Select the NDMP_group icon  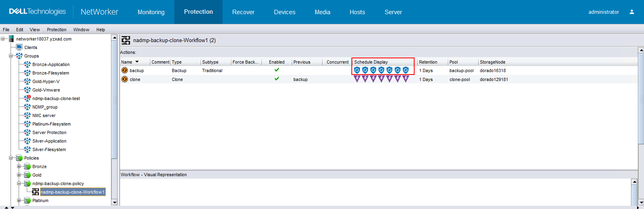click(x=27, y=107)
